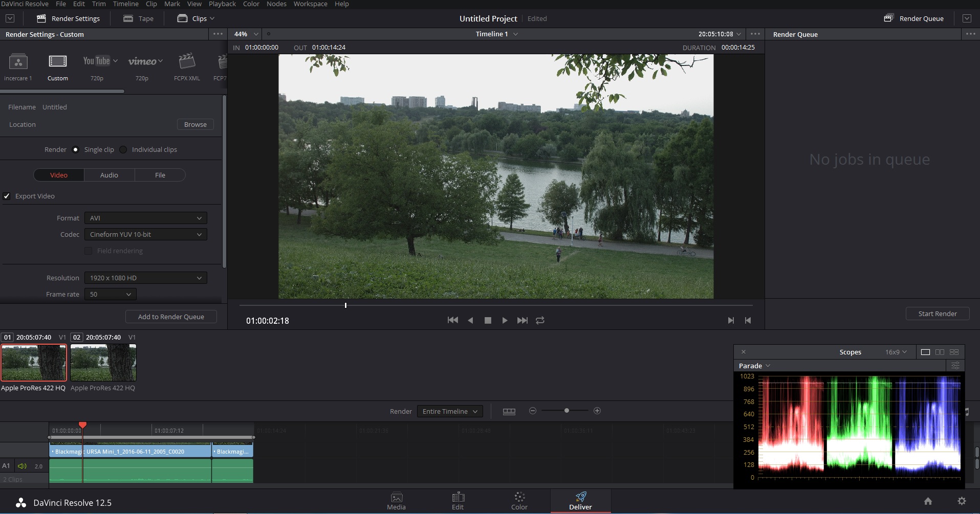
Task: Open the Workspace menu
Action: coord(310,4)
